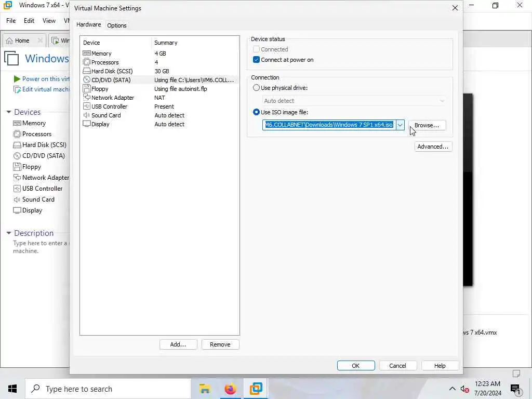Screen dimensions: 532x399
Task: Click 'Using file autoinst.flp' summary
Action: 180,88
